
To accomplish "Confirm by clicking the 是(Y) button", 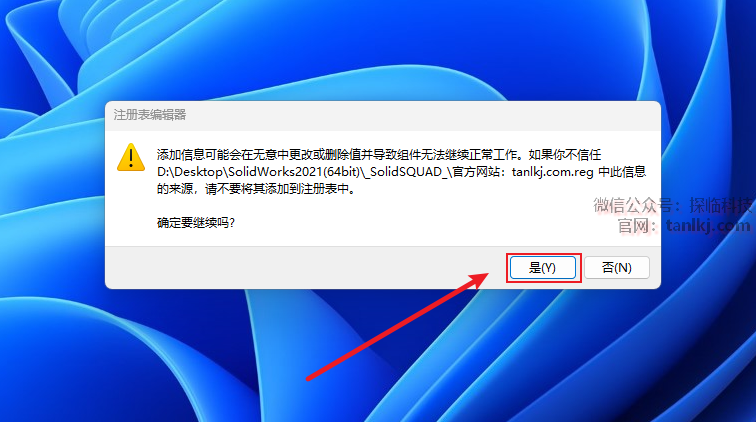I will click(543, 268).
